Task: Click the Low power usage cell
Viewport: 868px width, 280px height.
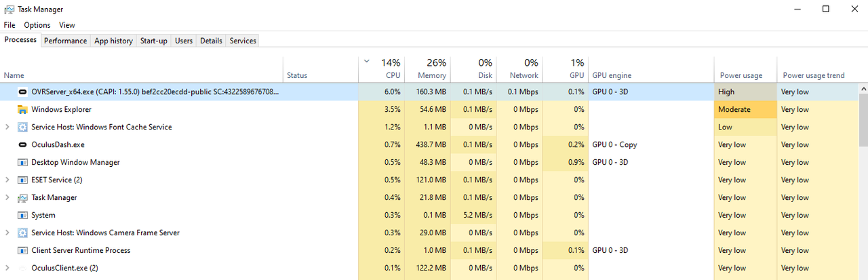Action: click(745, 127)
